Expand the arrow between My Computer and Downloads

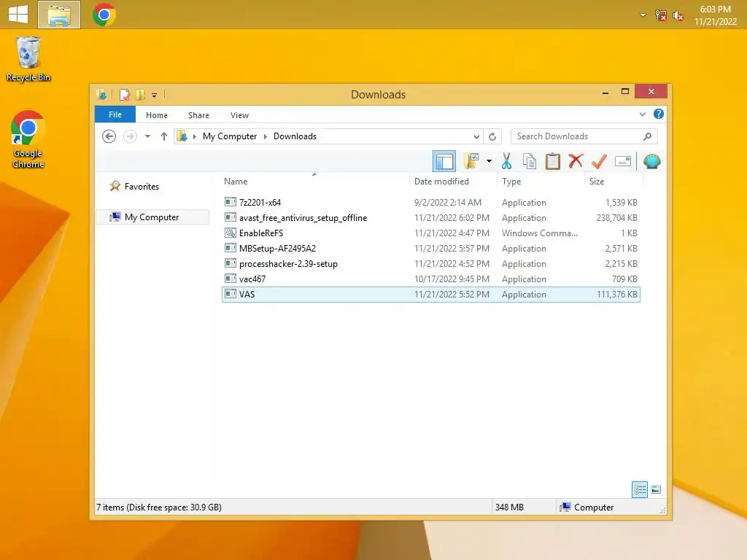tap(266, 136)
